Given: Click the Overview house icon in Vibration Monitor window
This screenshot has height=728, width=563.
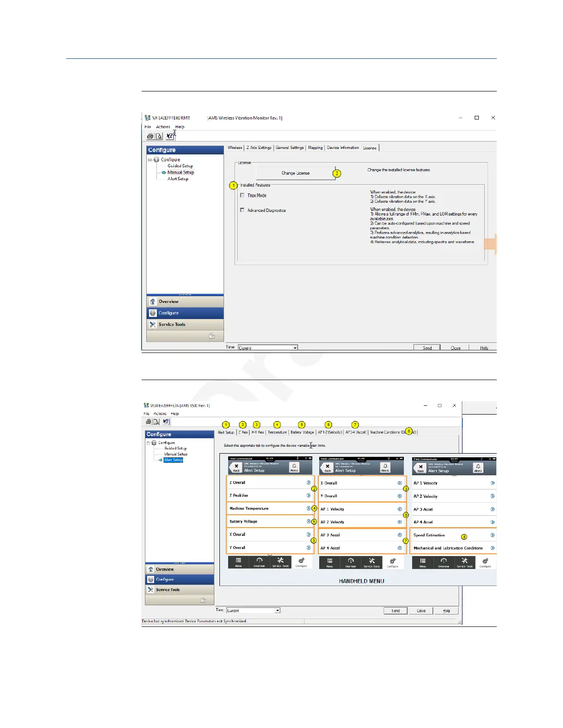Looking at the screenshot, I should 153,301.
